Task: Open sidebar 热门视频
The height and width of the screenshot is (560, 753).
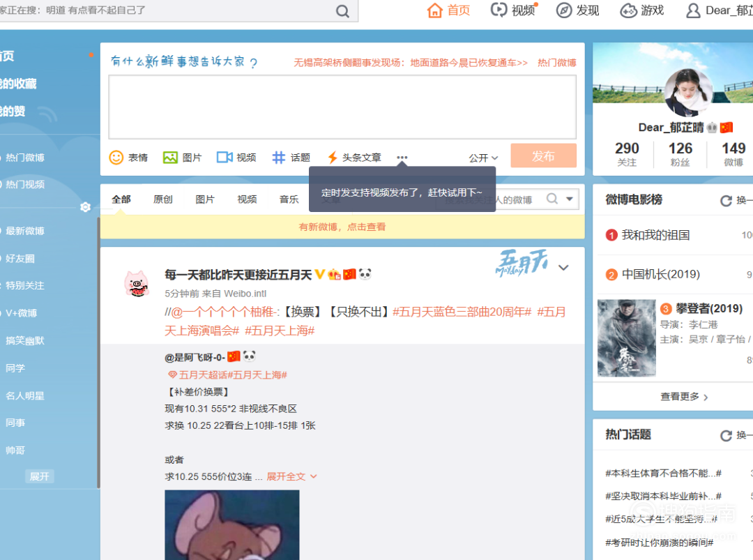Action: click(x=25, y=184)
